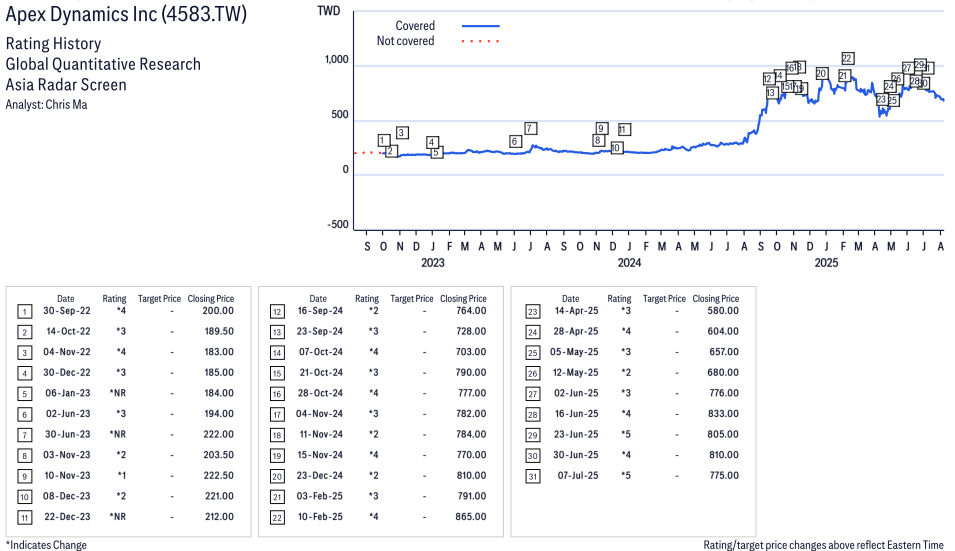
Task: Click the closing price 222.50
Action: coord(219,476)
